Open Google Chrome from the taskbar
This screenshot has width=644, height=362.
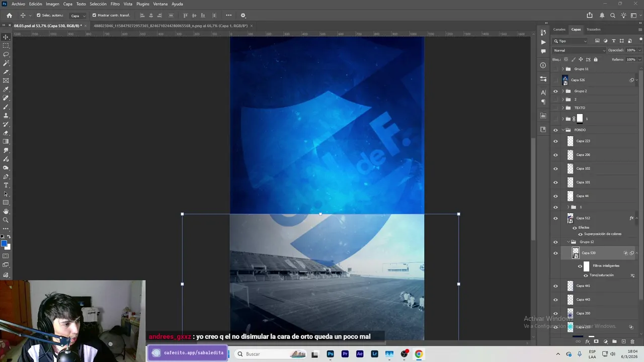(x=419, y=354)
